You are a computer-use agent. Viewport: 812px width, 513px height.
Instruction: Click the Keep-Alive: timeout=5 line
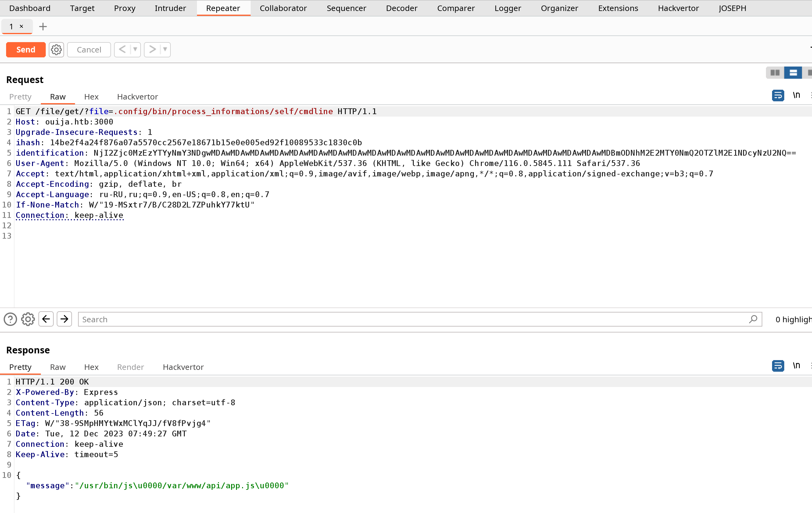pos(67,455)
